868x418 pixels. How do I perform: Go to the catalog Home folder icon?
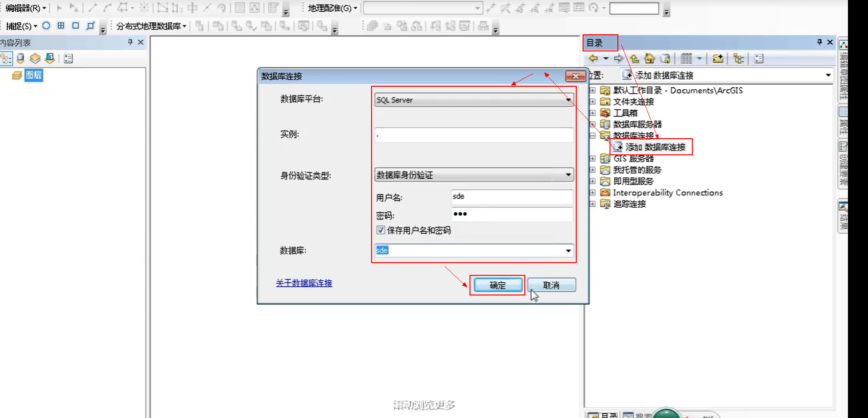point(650,59)
